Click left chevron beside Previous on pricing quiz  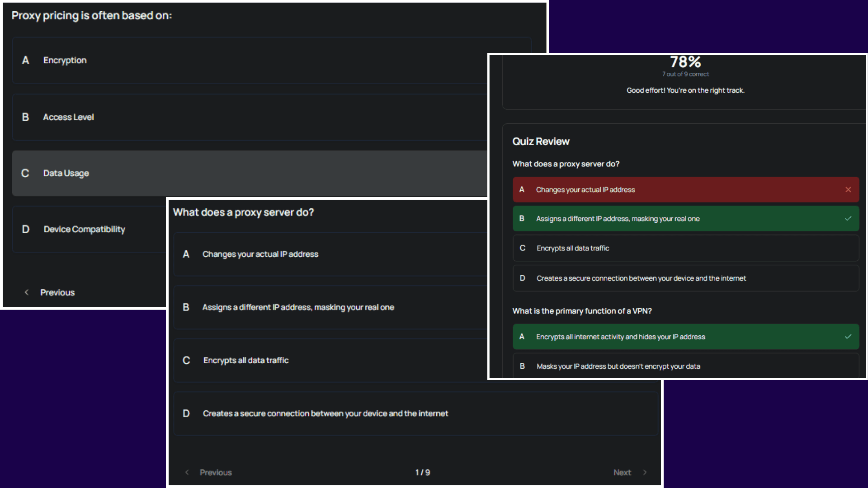pyautogui.click(x=26, y=292)
